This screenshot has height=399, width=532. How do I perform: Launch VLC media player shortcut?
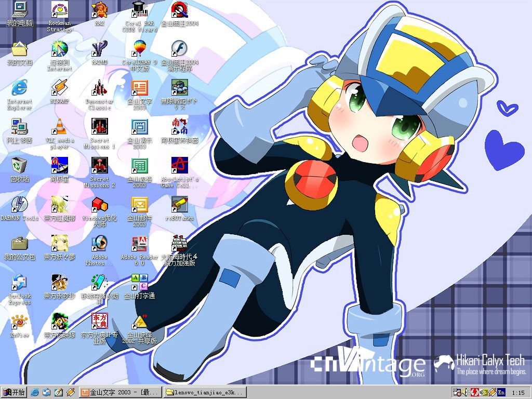tap(60, 134)
